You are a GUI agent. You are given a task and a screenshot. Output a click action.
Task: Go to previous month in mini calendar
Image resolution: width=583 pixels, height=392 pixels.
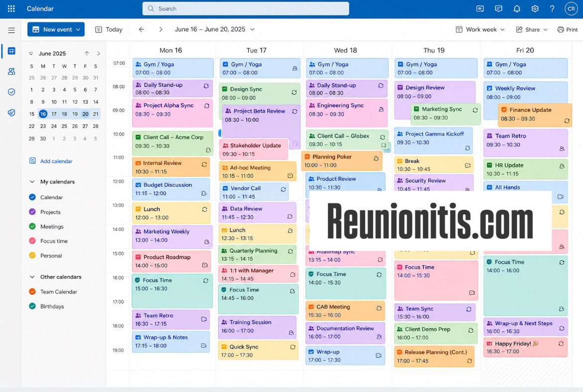pyautogui.click(x=87, y=53)
